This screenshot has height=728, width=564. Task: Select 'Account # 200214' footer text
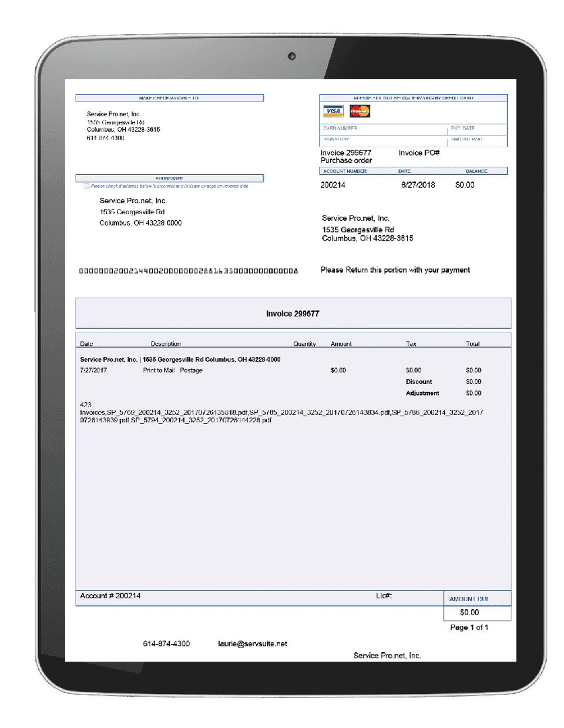pyautogui.click(x=110, y=596)
